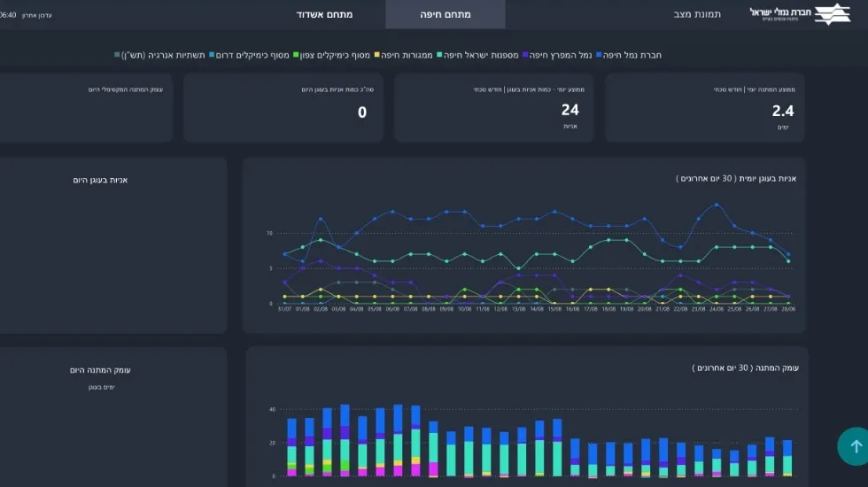The width and height of the screenshot is (868, 487).
Task: Click the first stacked bar in waiting chart
Action: click(x=291, y=448)
